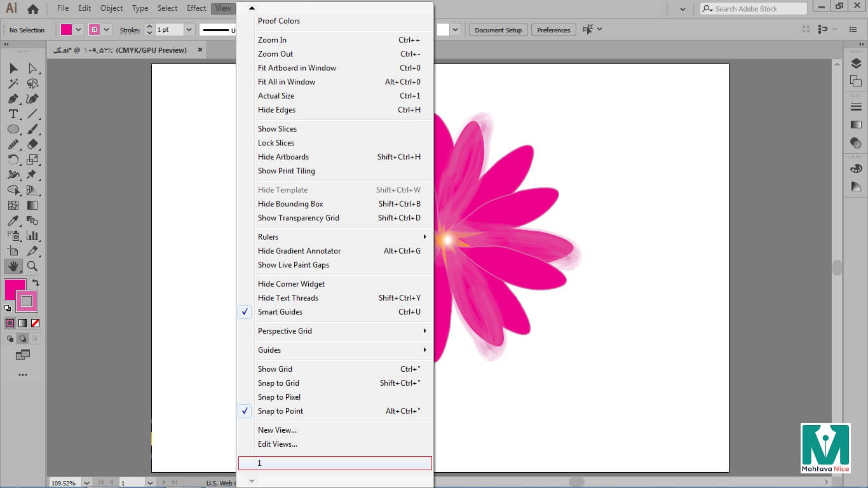Screen dimensions: 868x488
Task: Click the Home icon
Action: point(33,9)
